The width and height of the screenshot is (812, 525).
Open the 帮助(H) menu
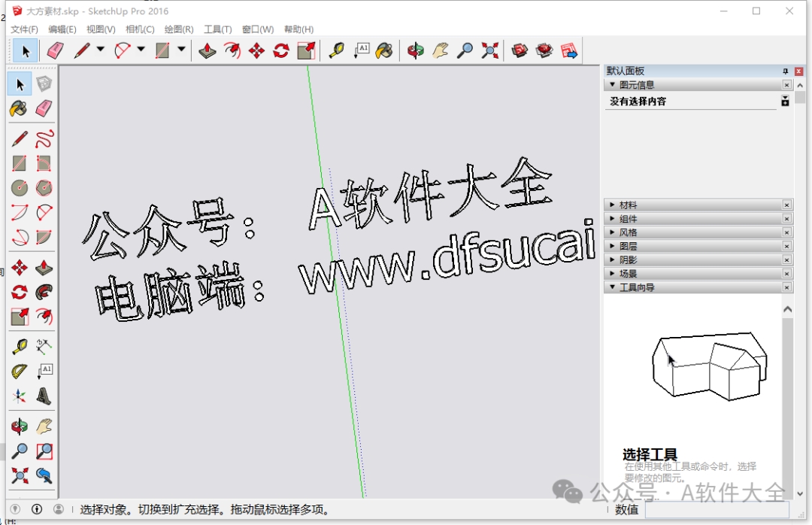click(298, 29)
